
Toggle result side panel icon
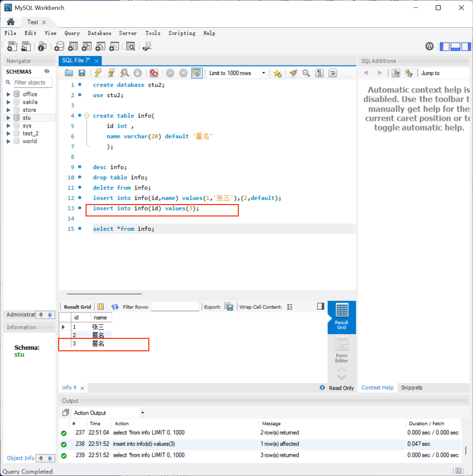click(321, 306)
